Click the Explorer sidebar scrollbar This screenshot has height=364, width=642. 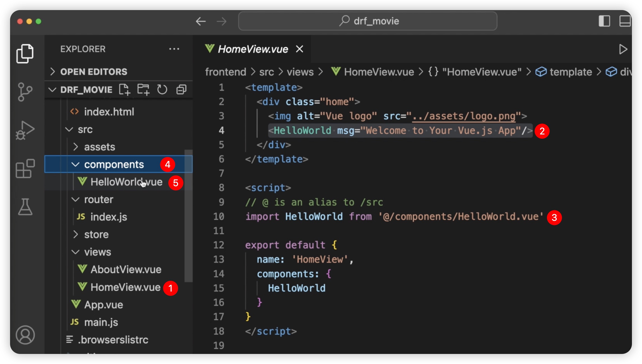189,216
